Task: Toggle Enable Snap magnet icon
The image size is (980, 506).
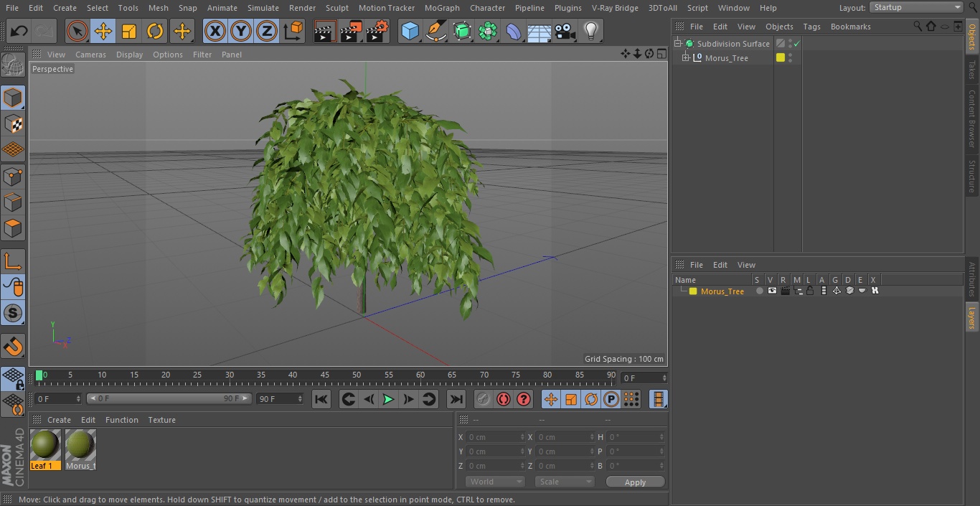Action: [13, 347]
